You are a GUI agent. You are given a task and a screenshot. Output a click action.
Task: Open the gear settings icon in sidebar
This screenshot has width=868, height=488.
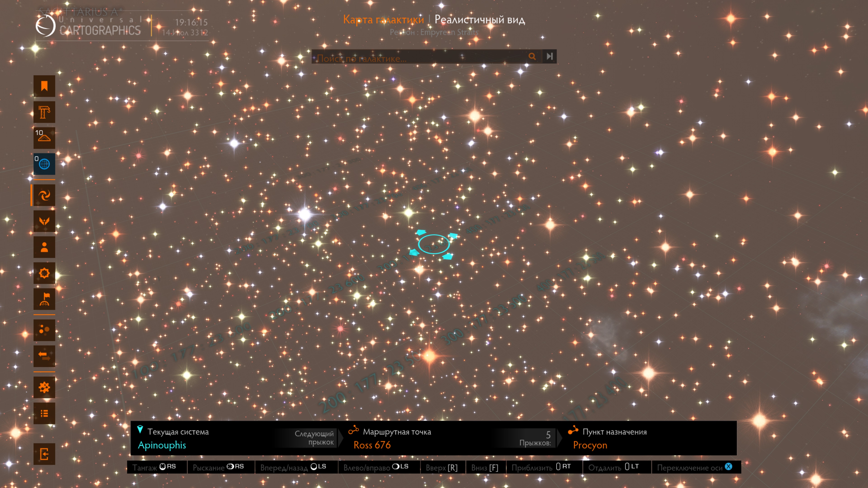click(x=44, y=387)
